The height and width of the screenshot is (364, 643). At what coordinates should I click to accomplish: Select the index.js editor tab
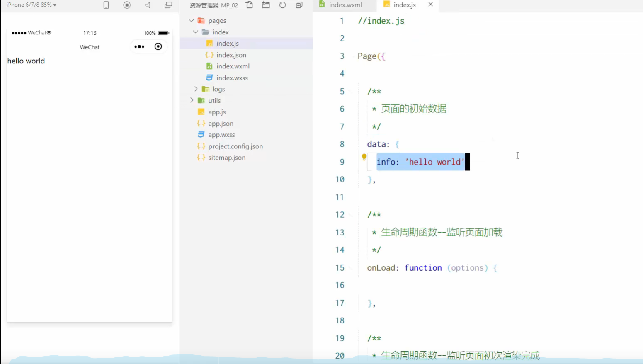[404, 5]
